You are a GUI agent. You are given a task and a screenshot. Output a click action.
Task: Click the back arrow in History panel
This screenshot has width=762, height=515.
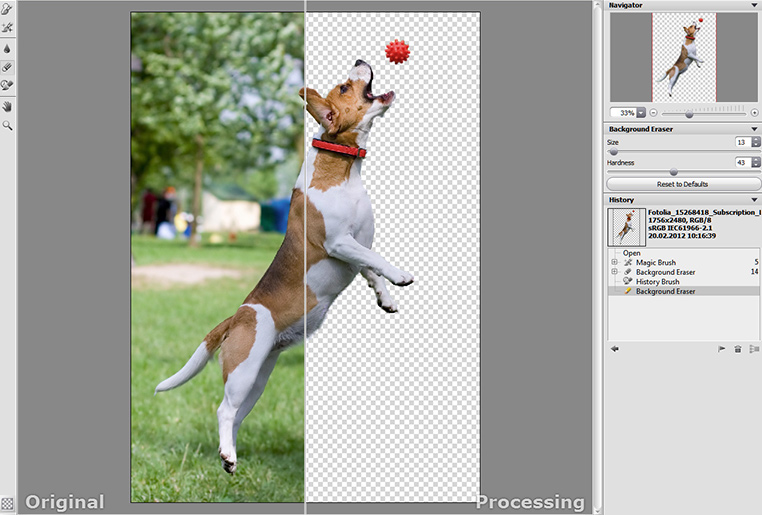[614, 349]
